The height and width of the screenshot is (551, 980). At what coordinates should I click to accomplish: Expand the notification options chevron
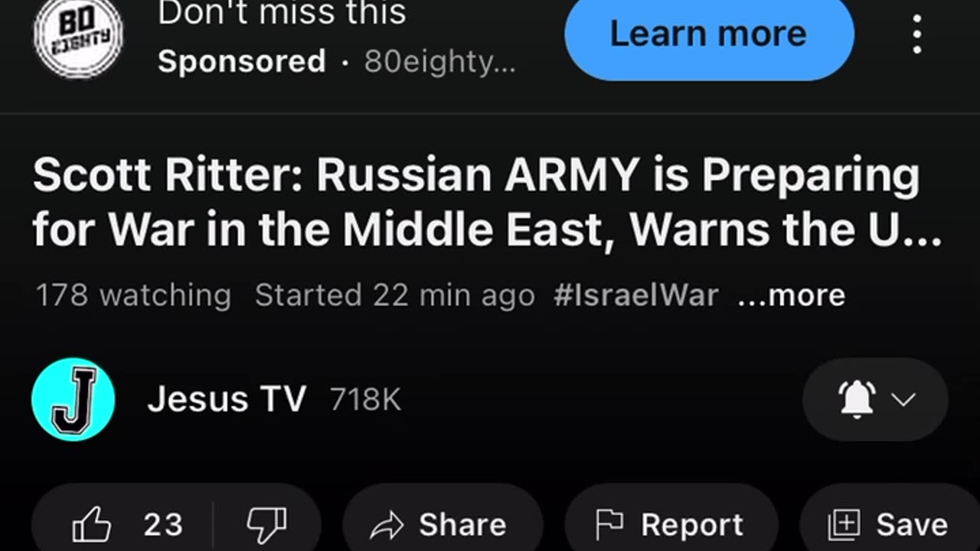click(904, 399)
